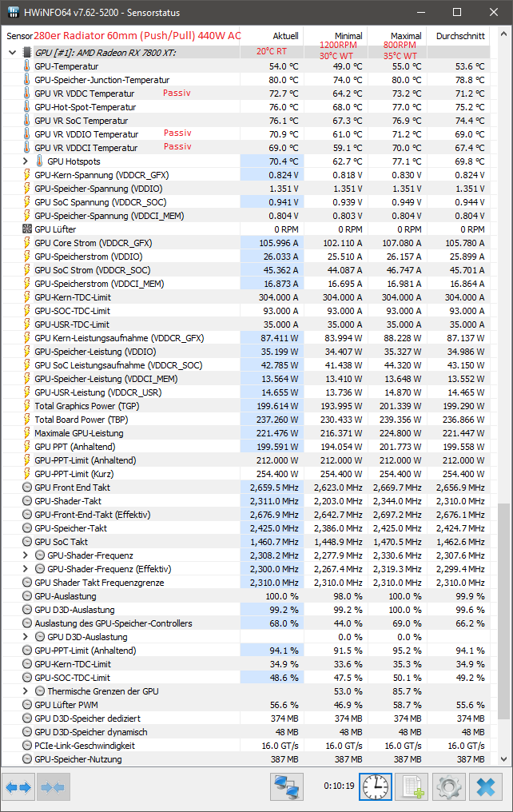The height and width of the screenshot is (812, 513).
Task: Expand GPU-Shader-Frequenz (Effektiv) entry
Action: click(26, 568)
